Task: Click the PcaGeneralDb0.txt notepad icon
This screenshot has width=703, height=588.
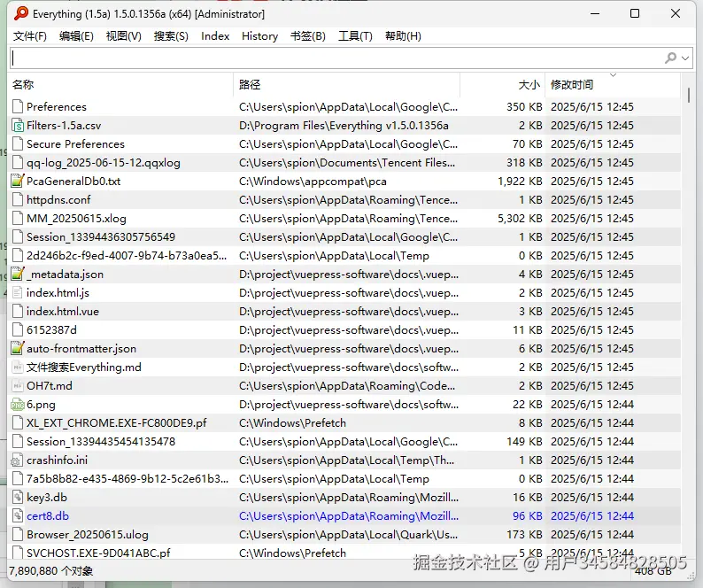Action: tap(18, 182)
